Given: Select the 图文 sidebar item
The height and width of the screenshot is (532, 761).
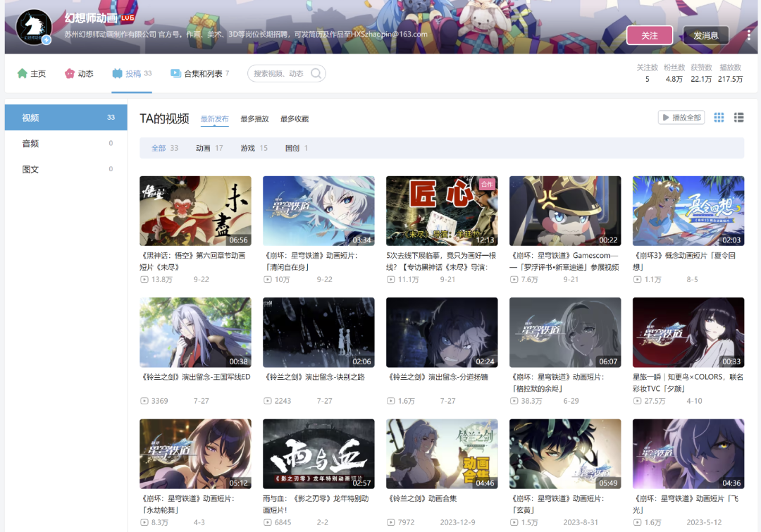Looking at the screenshot, I should (66, 169).
